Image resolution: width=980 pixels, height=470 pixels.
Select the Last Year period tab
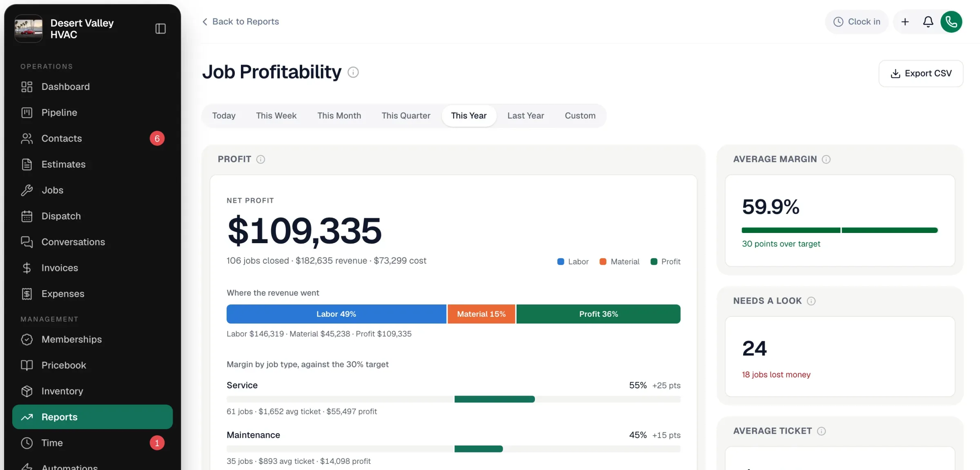526,116
